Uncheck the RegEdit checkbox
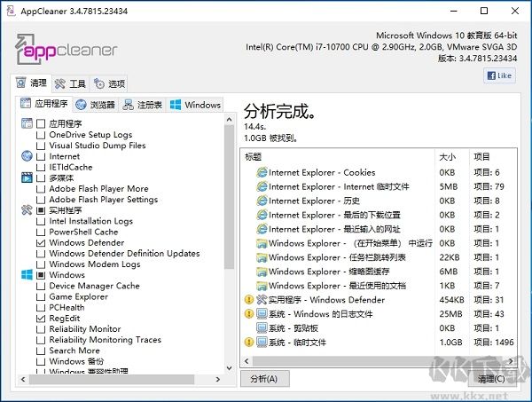 click(41, 318)
